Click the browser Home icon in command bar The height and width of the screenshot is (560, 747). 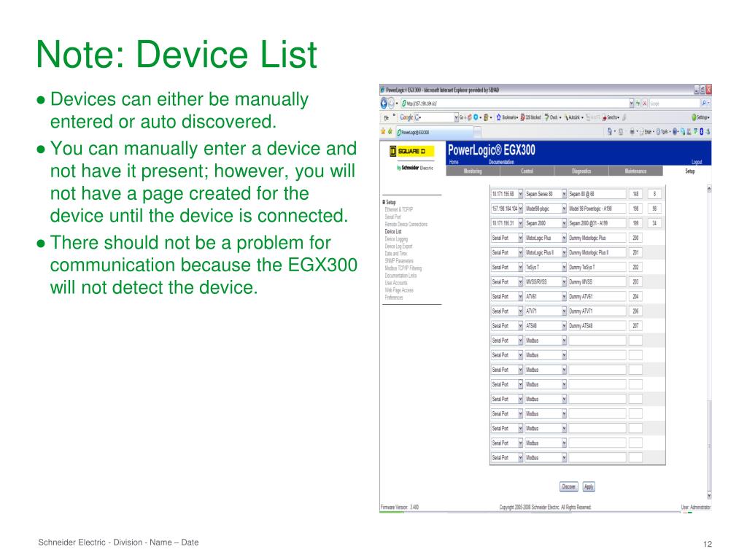[611, 131]
